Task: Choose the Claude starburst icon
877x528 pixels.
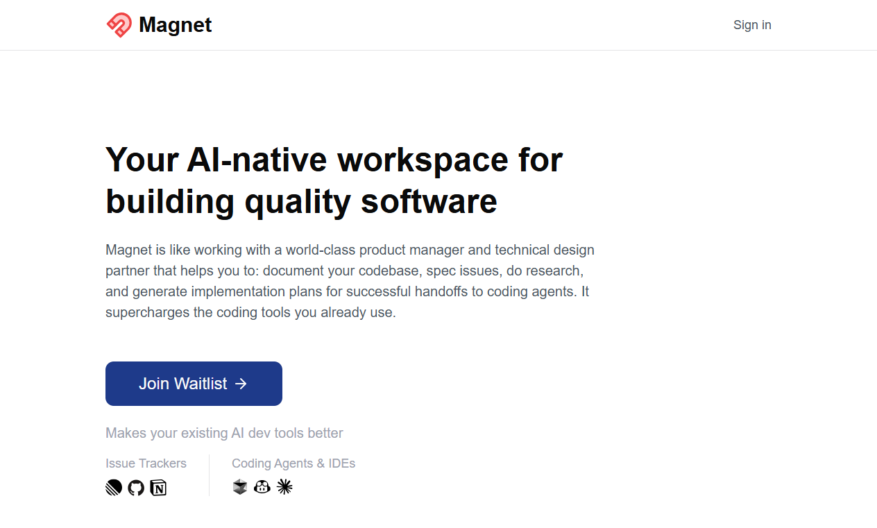Action: [285, 487]
